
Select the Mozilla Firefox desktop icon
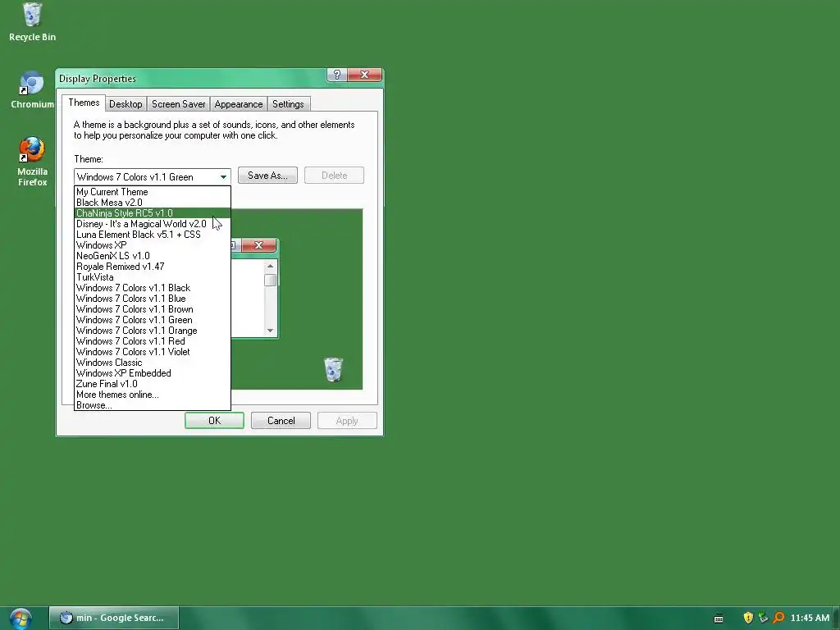pyautogui.click(x=32, y=162)
